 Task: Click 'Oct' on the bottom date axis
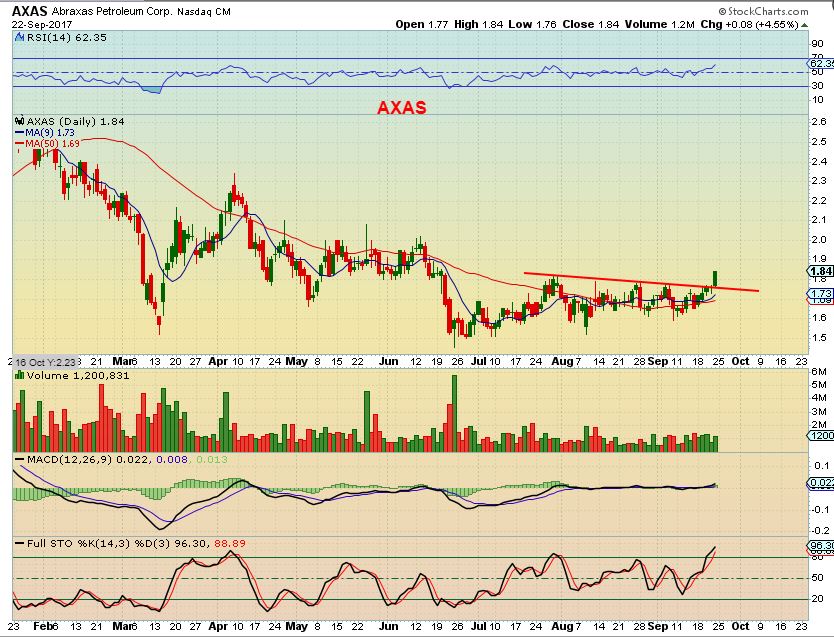pos(740,626)
